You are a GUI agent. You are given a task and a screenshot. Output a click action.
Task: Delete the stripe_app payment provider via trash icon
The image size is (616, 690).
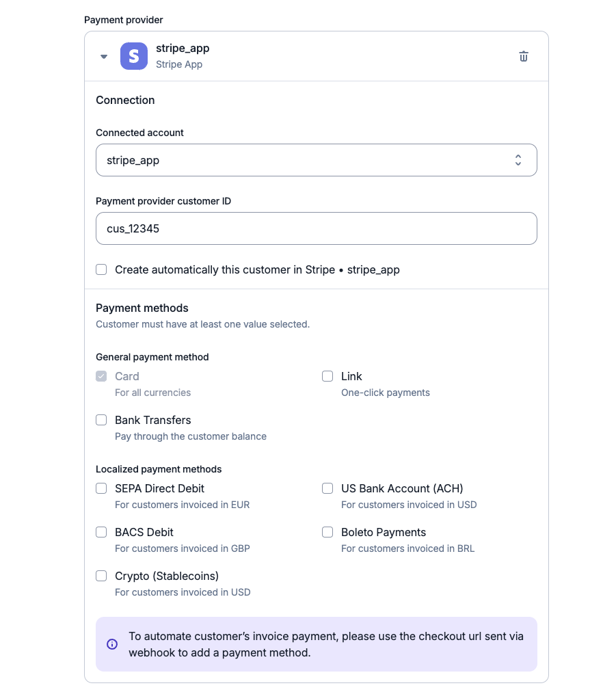pyautogui.click(x=523, y=56)
